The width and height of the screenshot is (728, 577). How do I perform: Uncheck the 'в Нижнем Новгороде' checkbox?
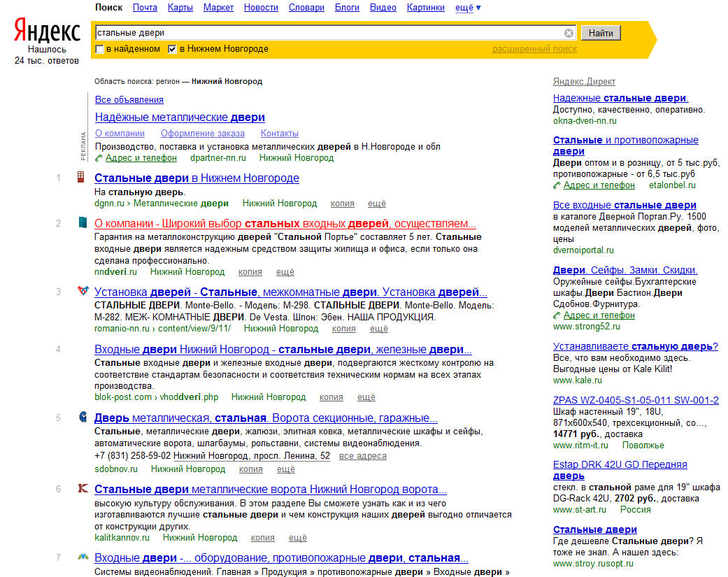click(x=172, y=49)
